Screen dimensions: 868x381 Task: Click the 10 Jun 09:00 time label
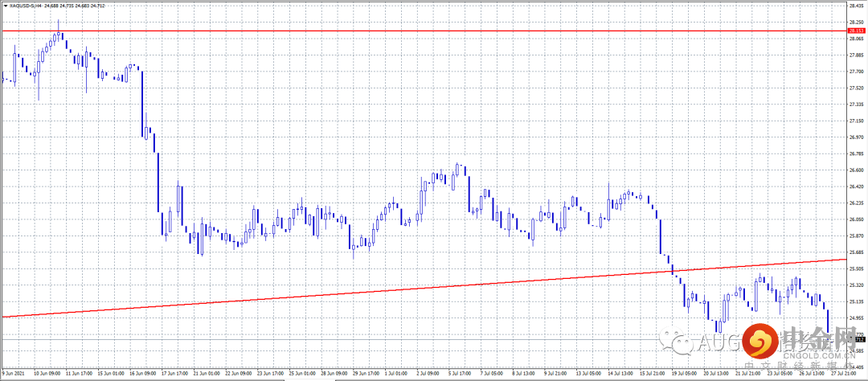(x=47, y=375)
